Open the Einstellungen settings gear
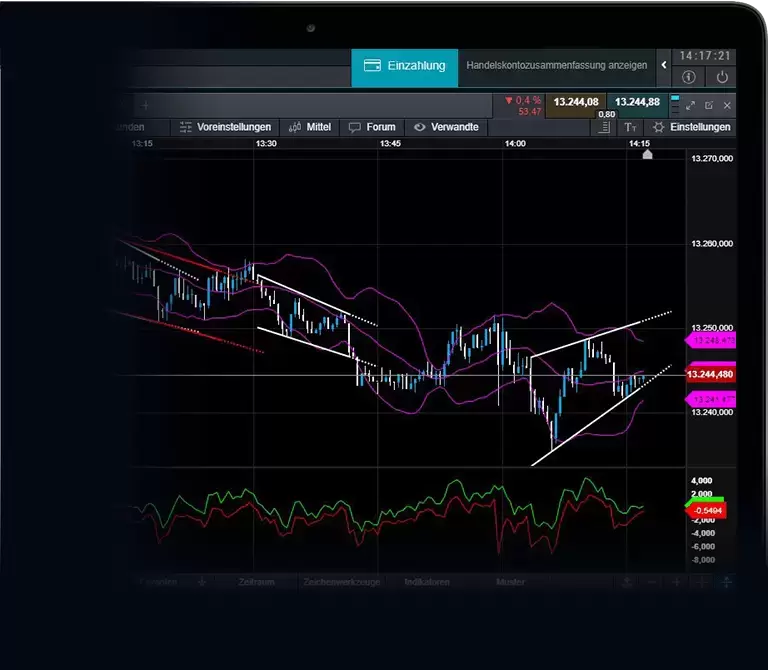Screen dimensions: 768x670 pos(691,127)
